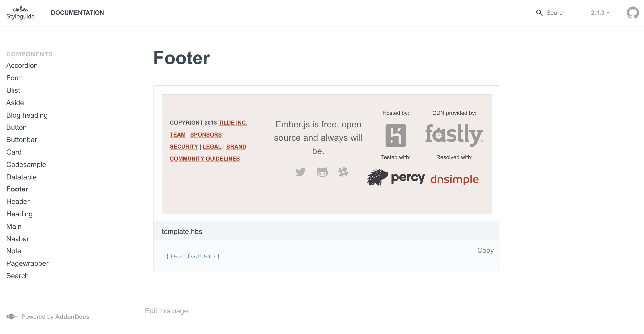
Task: Open the Fastly logo link
Action: [454, 135]
